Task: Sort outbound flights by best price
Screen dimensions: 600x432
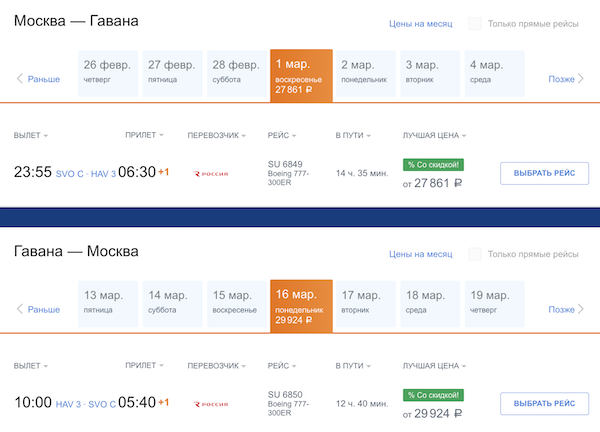Action: coord(435,135)
